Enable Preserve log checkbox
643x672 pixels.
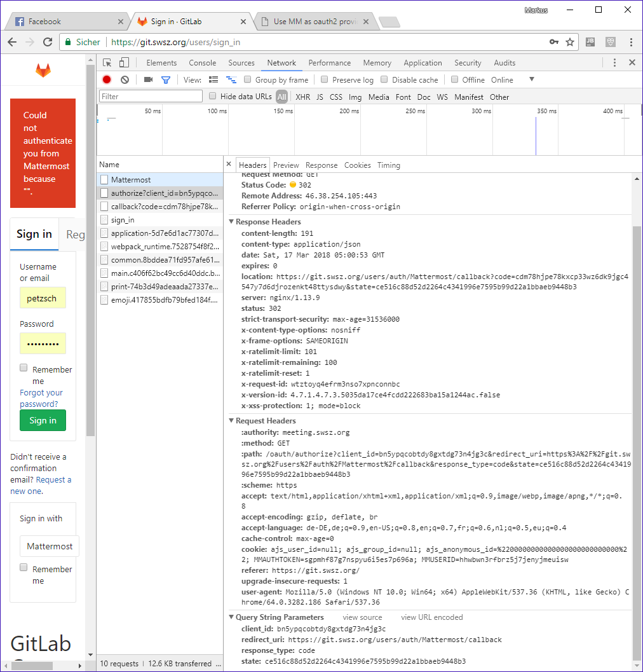tap(324, 79)
